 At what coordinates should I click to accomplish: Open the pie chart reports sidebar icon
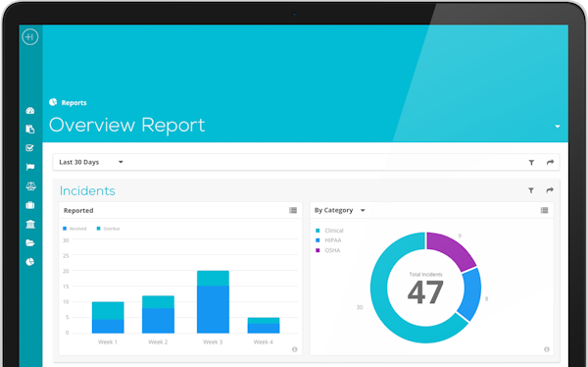pyautogui.click(x=30, y=262)
